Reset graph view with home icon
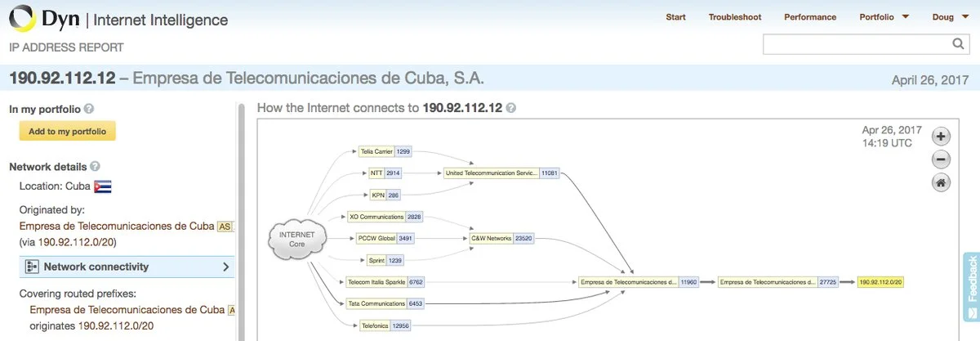The width and height of the screenshot is (980, 341). tap(941, 183)
